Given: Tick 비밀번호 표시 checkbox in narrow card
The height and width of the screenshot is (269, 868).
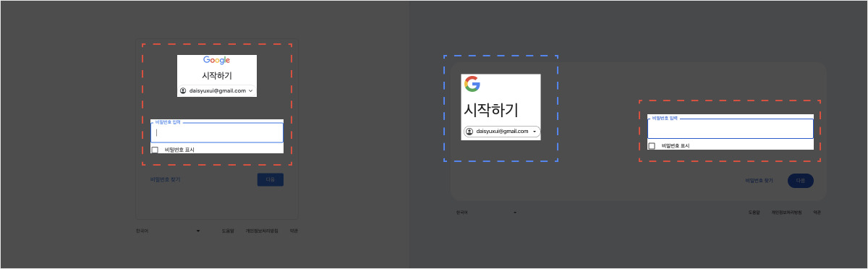Looking at the screenshot, I should (x=155, y=150).
